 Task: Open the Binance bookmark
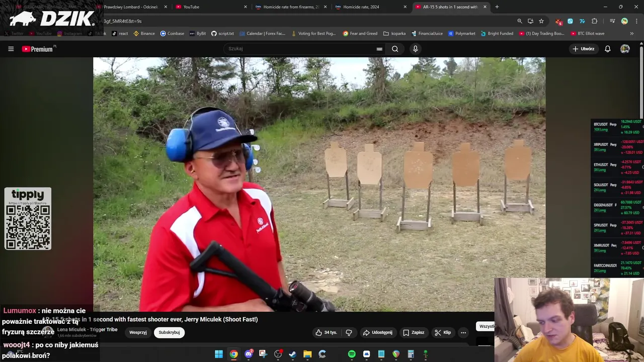144,34
